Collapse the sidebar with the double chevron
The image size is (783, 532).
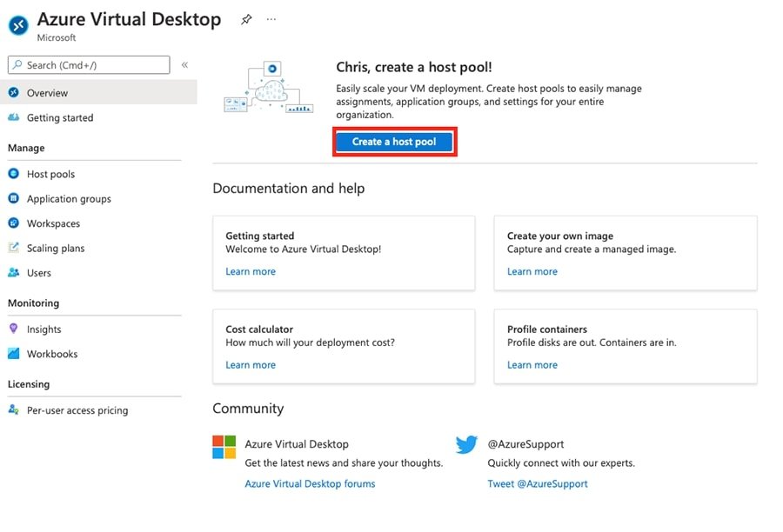pyautogui.click(x=184, y=64)
